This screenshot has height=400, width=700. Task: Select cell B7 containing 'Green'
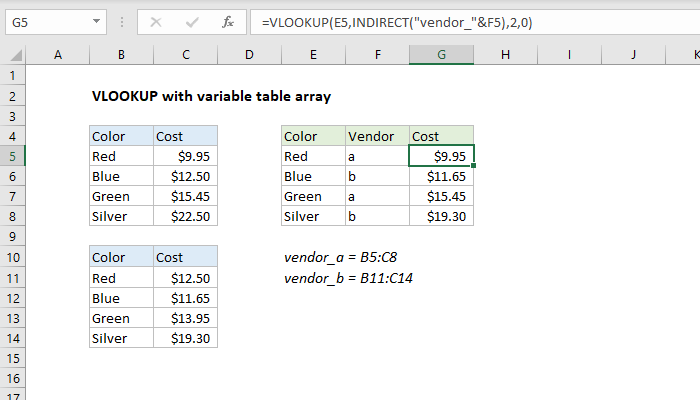pyautogui.click(x=121, y=196)
